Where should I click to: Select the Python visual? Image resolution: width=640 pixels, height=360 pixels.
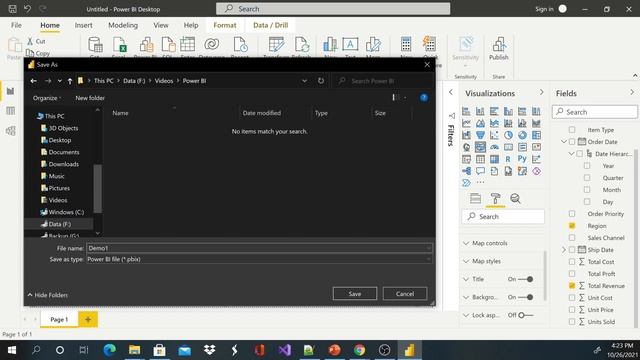tap(522, 159)
